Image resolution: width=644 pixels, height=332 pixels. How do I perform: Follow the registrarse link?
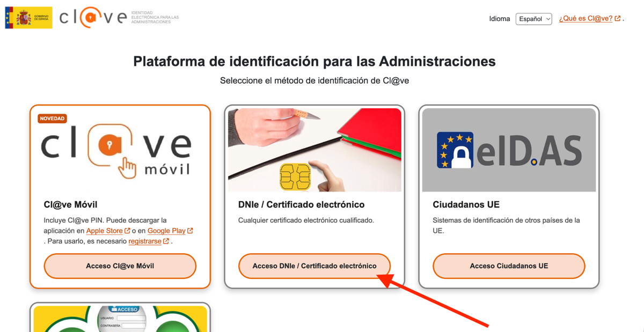145,241
